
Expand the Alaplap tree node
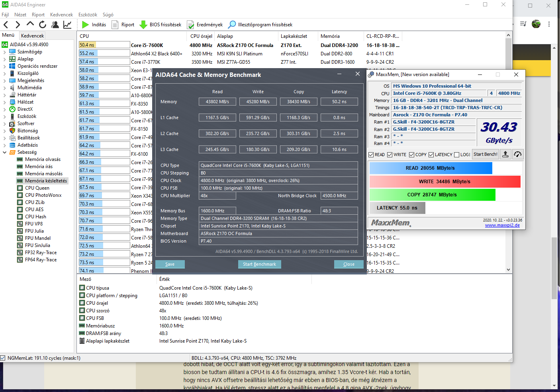point(5,59)
